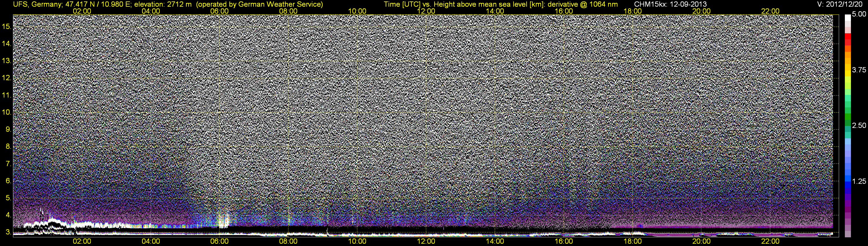Image resolution: width=868 pixels, height=246 pixels.
Task: Click the height axis label 6
Action: point(8,181)
